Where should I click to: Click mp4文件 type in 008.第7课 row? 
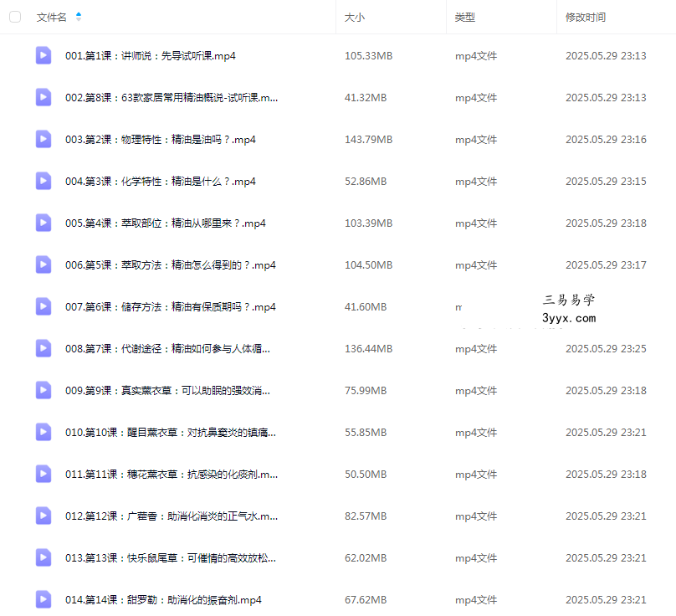[476, 349]
